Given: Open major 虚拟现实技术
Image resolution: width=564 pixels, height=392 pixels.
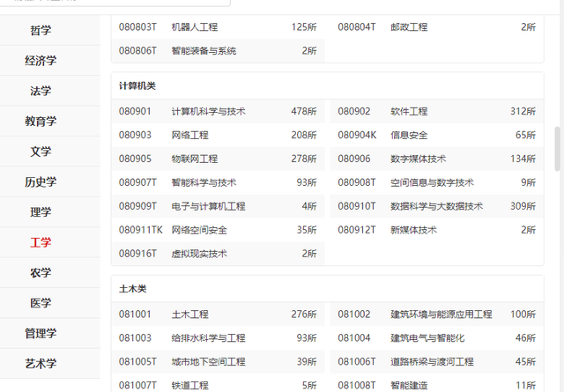Looking at the screenshot, I should pyautogui.click(x=199, y=254).
